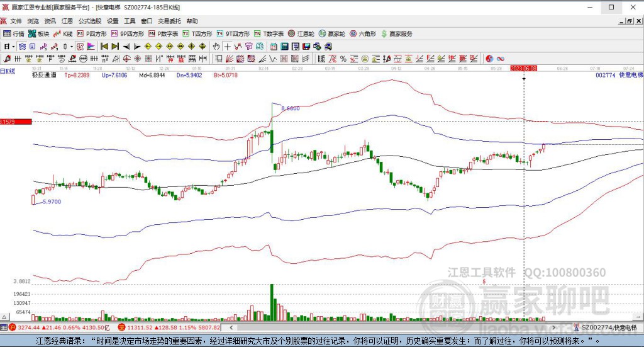644x347 pixels.
Task: Click the 8.1579 red price marker
Action: coord(16,122)
